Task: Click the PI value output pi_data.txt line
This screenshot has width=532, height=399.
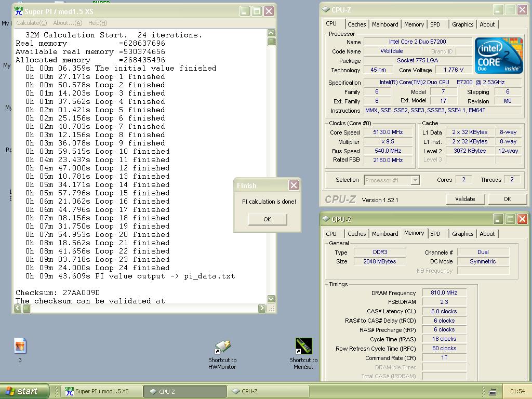Action: tap(130, 276)
